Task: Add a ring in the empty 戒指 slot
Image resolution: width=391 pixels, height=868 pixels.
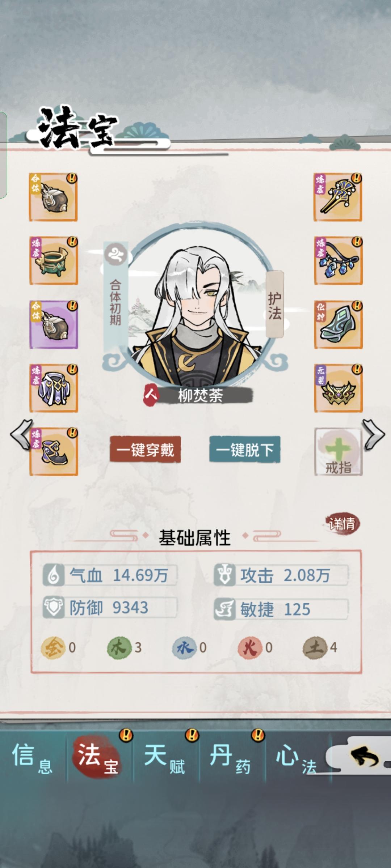Action: click(338, 452)
